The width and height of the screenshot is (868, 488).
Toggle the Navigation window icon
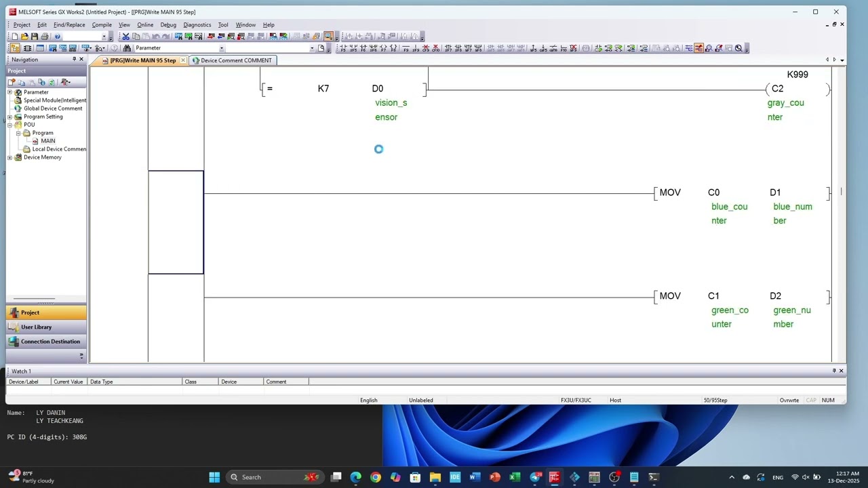click(15, 48)
